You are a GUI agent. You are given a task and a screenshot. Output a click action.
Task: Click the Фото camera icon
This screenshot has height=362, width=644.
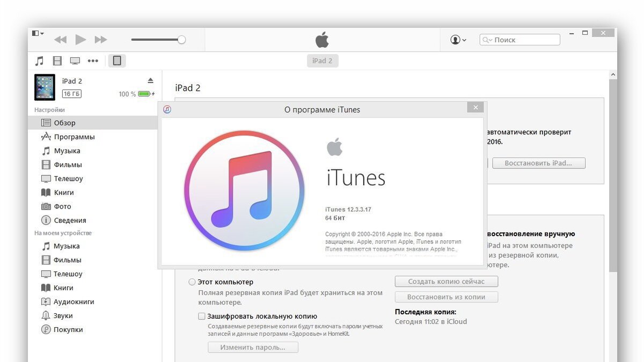[x=46, y=206]
